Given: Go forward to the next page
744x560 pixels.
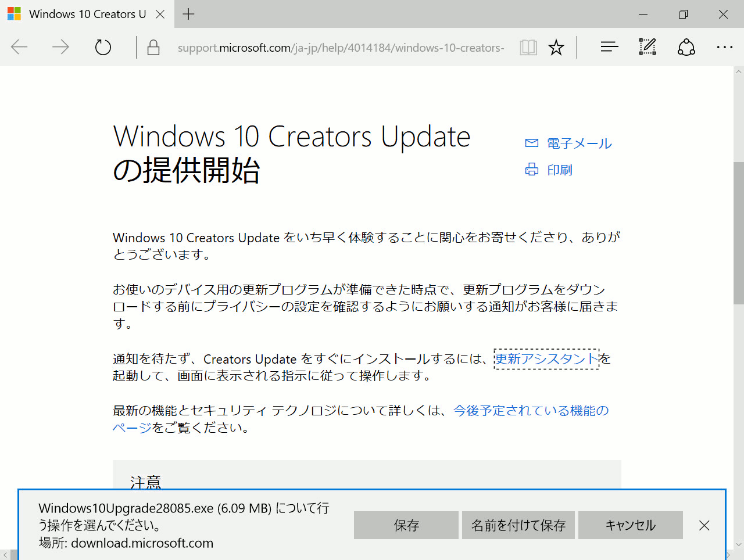Looking at the screenshot, I should click(x=60, y=47).
